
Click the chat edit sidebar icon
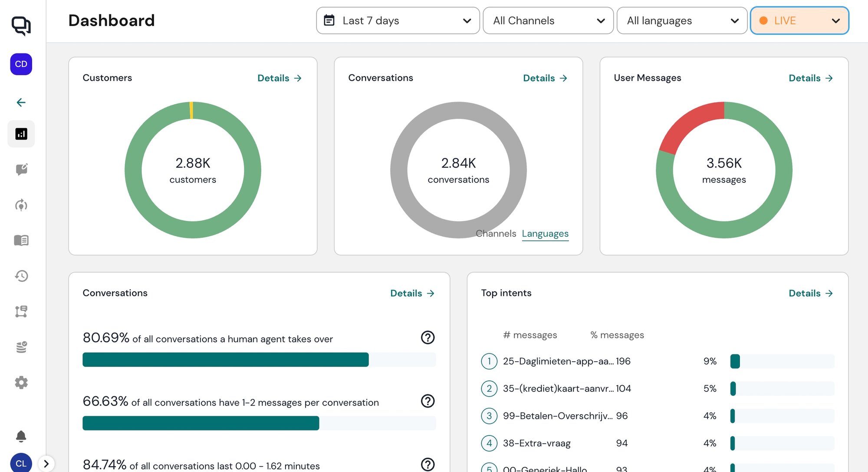click(x=21, y=169)
